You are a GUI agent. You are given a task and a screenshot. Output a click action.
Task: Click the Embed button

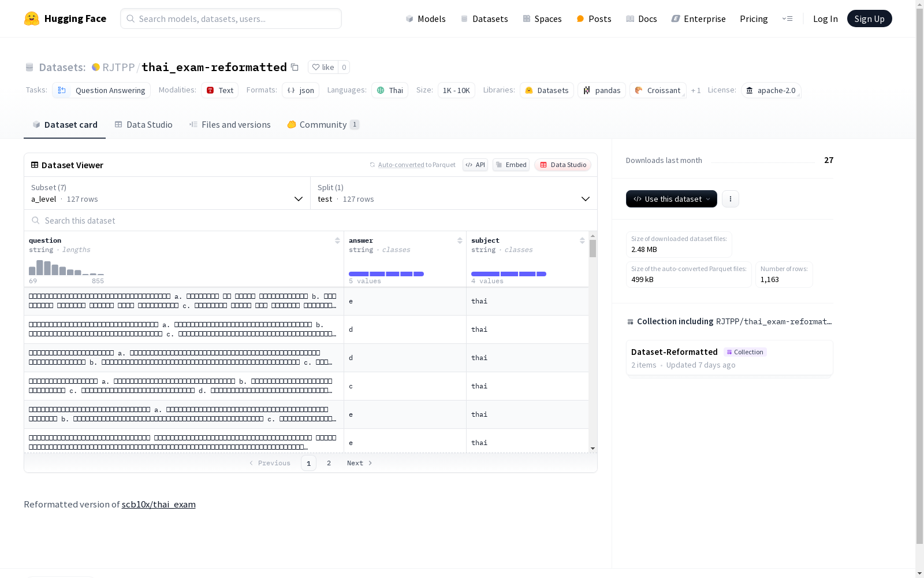pos(511,165)
